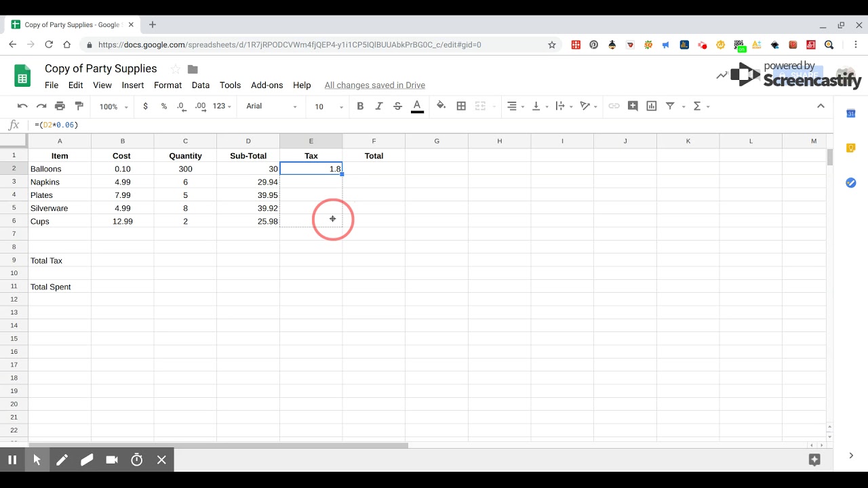Open number format 123 dropdown

click(222, 106)
